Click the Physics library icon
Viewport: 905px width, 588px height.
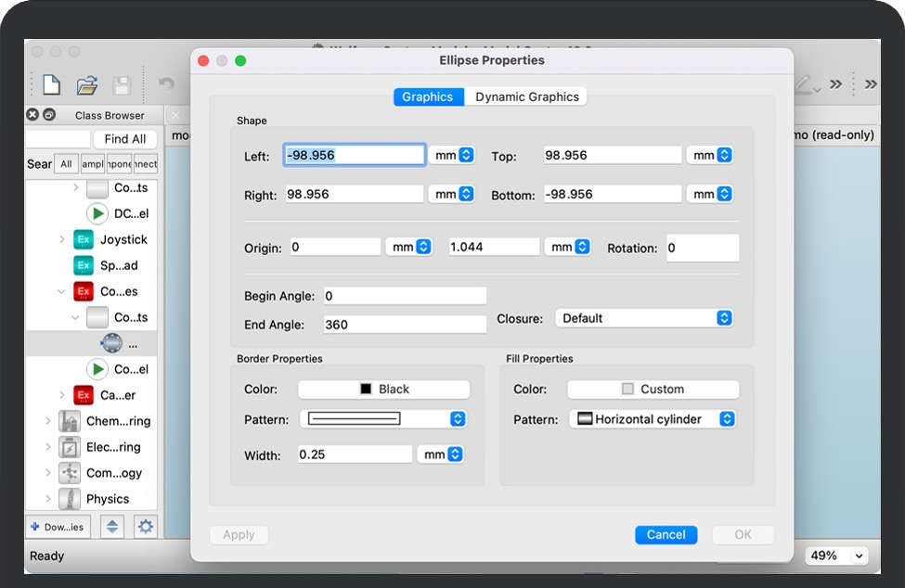click(x=71, y=499)
